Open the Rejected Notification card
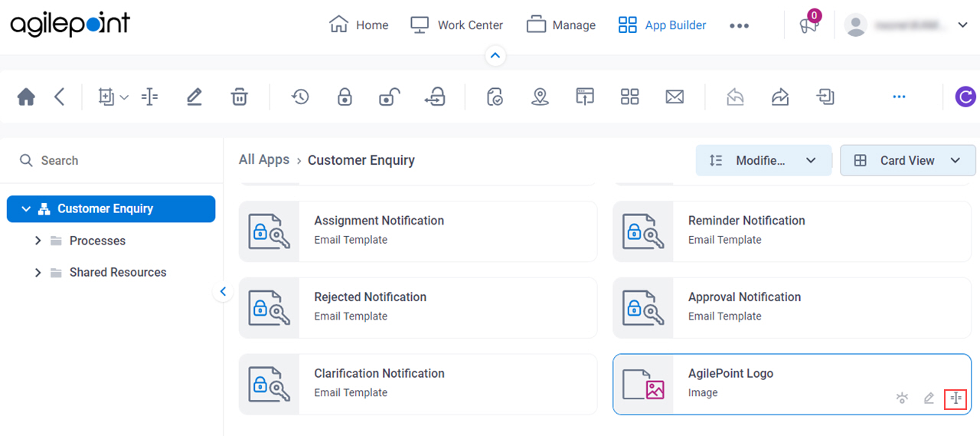 [x=418, y=308]
